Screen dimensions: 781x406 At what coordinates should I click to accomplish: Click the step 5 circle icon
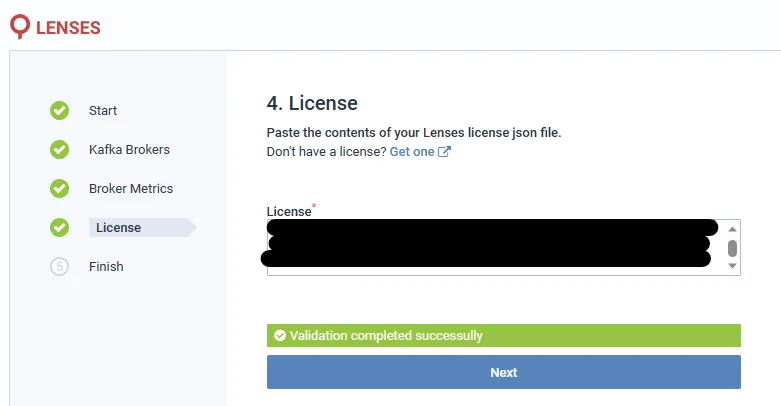(x=59, y=267)
